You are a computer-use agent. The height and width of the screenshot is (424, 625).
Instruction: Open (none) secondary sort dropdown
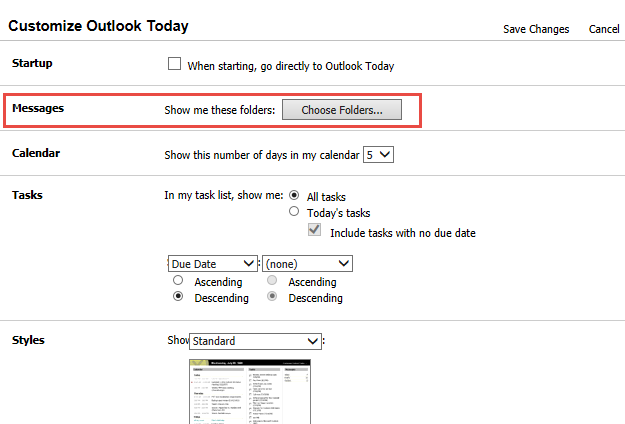(x=307, y=264)
